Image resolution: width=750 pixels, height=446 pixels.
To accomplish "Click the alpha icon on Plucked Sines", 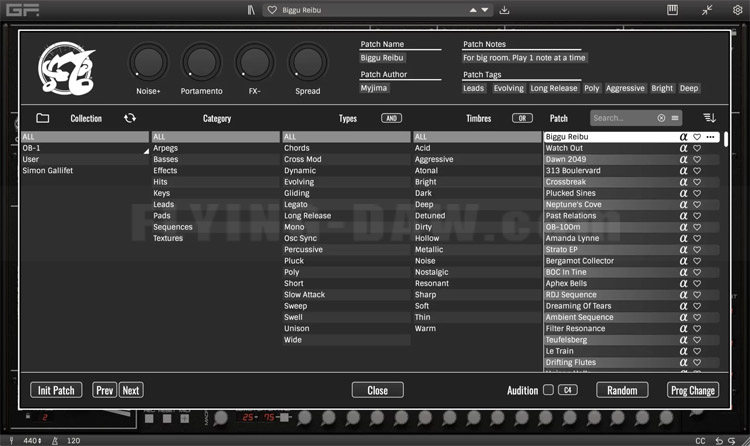I will click(684, 193).
